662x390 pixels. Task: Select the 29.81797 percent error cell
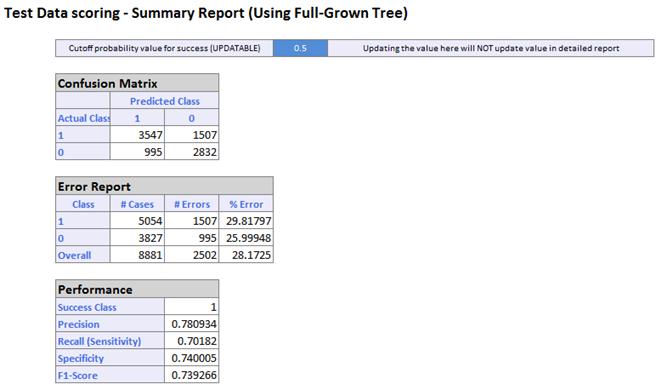(246, 221)
